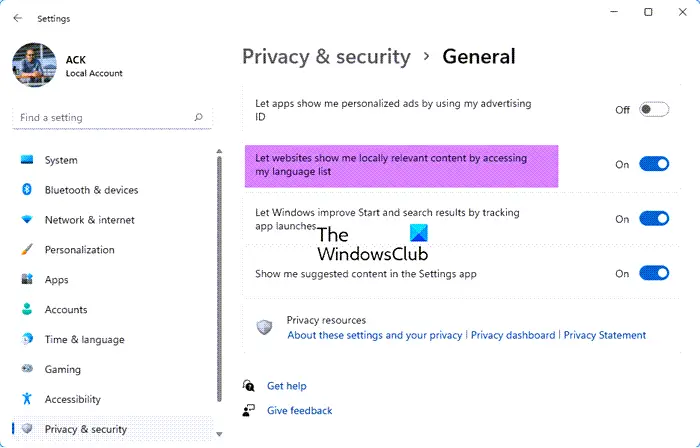
Task: Click the Gaming controller icon
Action: click(27, 369)
